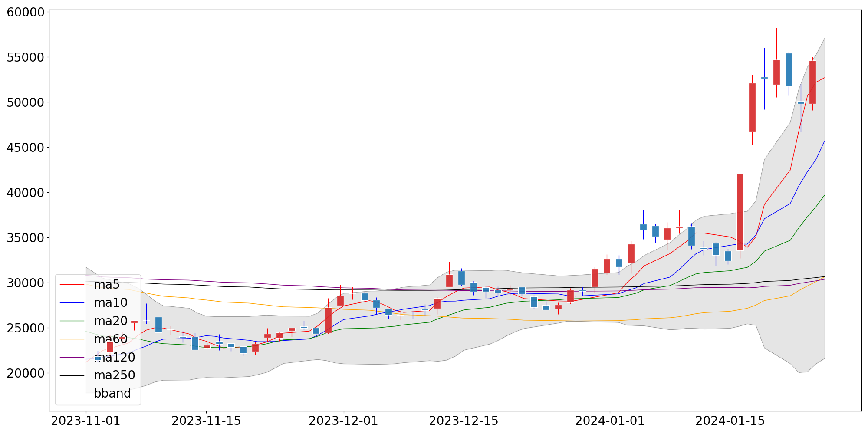Click the large red candlestick spanning 47000 to 52000
The height and width of the screenshot is (434, 868).
752,107
